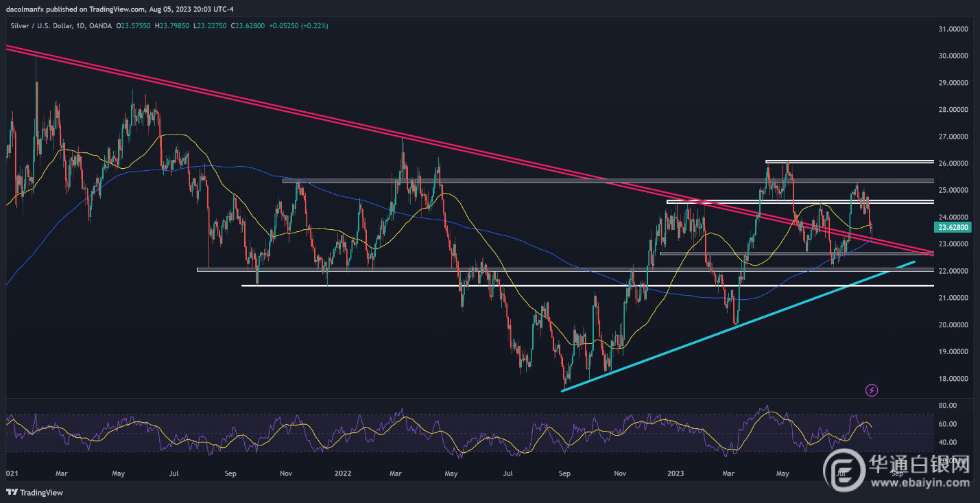980x503 pixels.
Task: Click the 2023 label on time axis
Action: (675, 473)
